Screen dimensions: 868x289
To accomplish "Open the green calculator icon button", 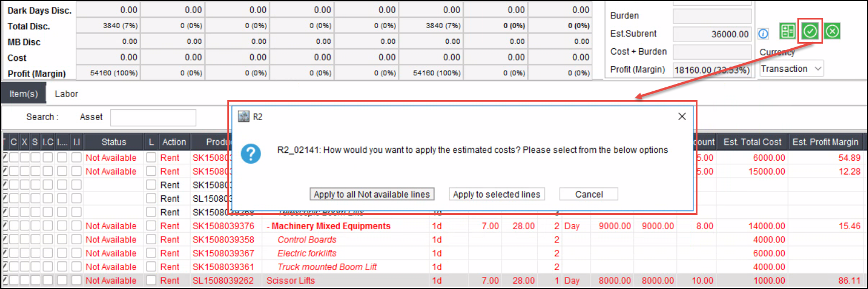I will coord(788,32).
